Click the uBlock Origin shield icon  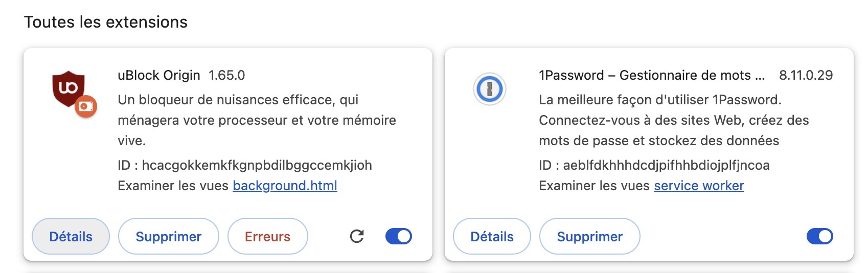coord(68,89)
